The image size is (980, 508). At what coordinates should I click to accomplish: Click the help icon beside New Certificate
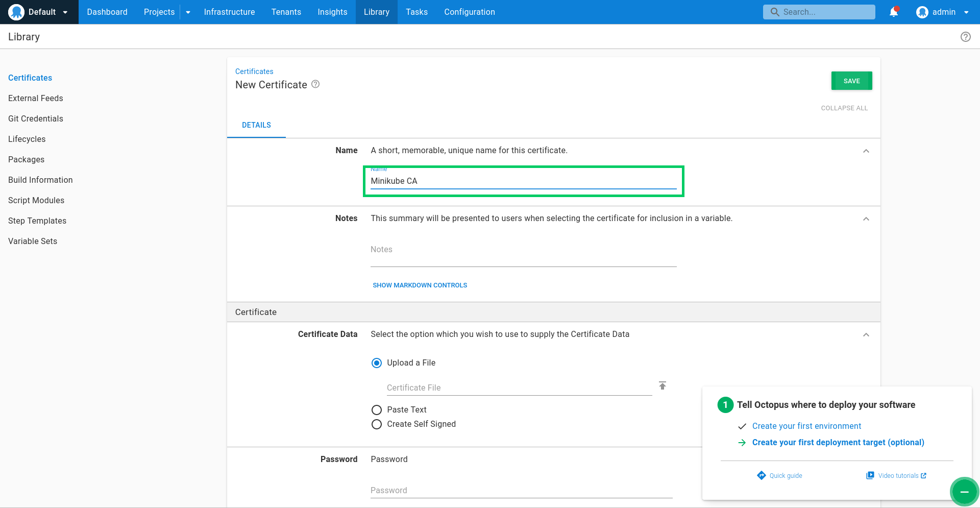[x=315, y=84]
